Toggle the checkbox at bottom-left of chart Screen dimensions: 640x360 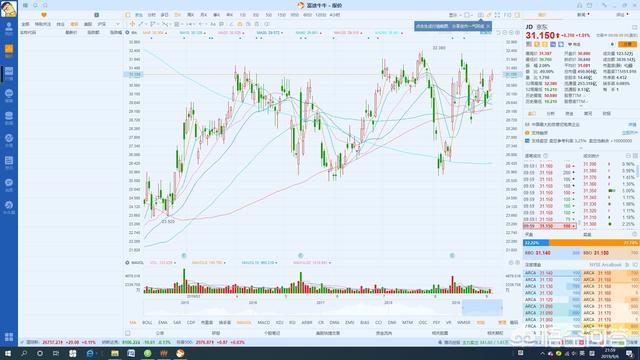point(128,333)
